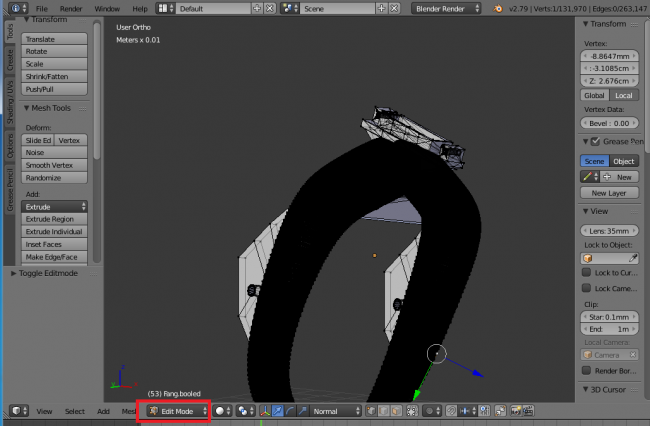
Task: Click the pivot point icon in header
Action: 244,411
